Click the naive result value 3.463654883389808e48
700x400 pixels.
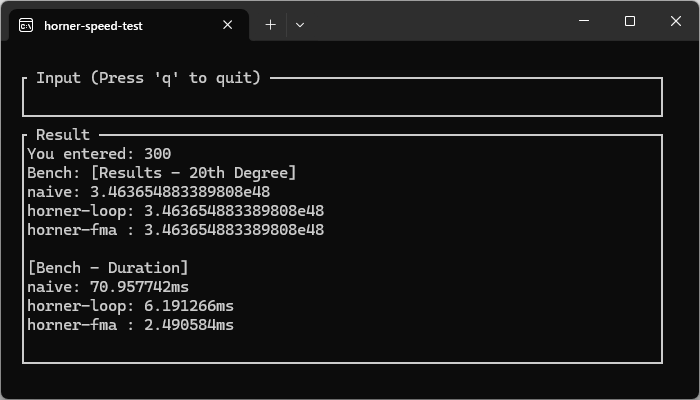tap(180, 192)
